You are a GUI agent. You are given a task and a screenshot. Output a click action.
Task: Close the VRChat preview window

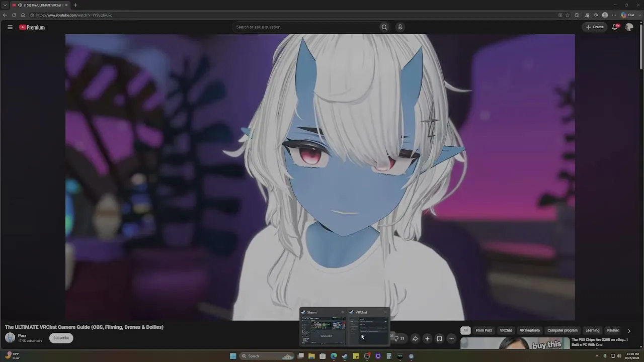coord(385,312)
